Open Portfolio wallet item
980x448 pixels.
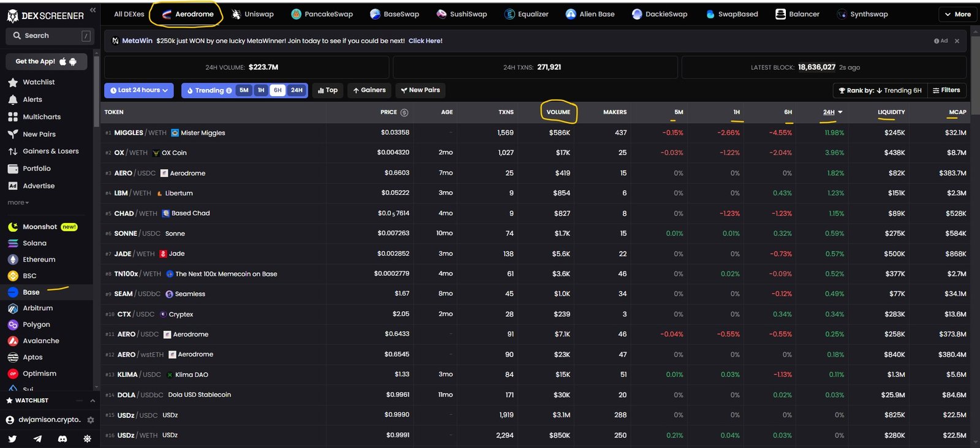37,169
